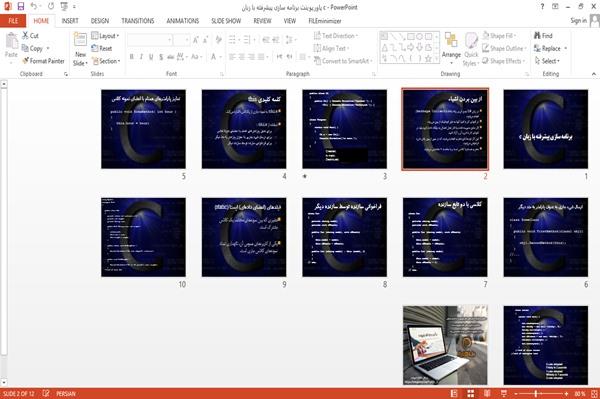Click the Slide Sorter view icon in status bar
The width and height of the screenshot is (600, 399).
(471, 393)
